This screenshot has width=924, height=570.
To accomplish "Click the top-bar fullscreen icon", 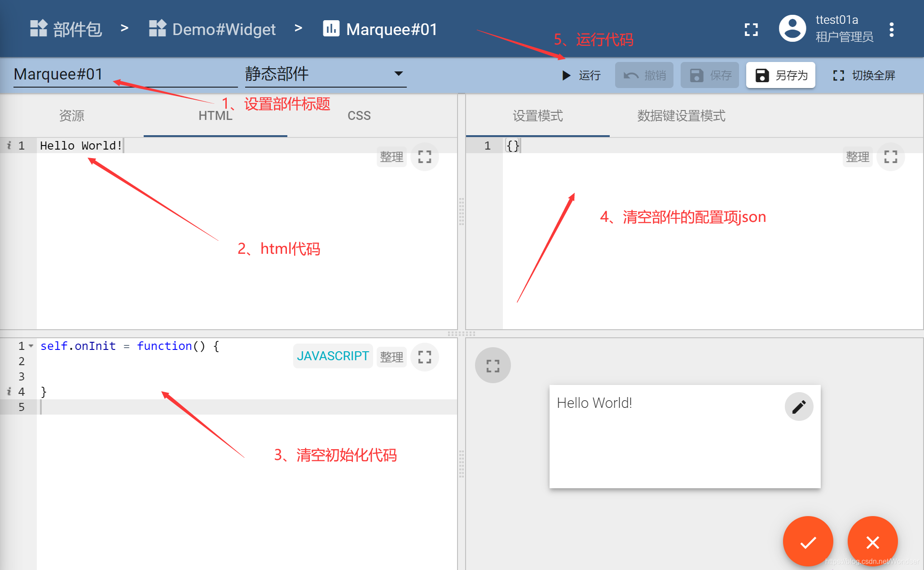I will [751, 30].
